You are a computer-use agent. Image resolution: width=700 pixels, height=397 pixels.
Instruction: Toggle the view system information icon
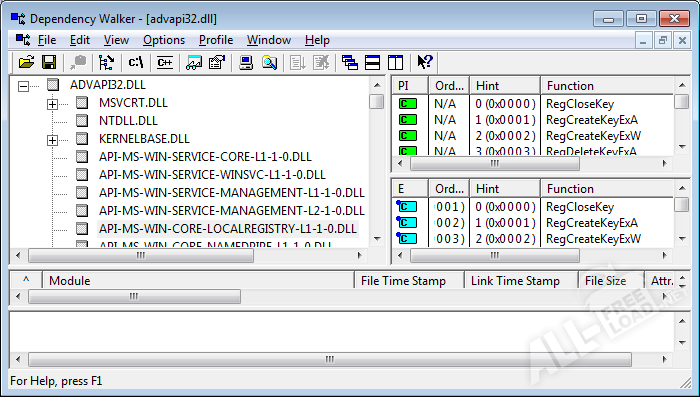(246, 62)
